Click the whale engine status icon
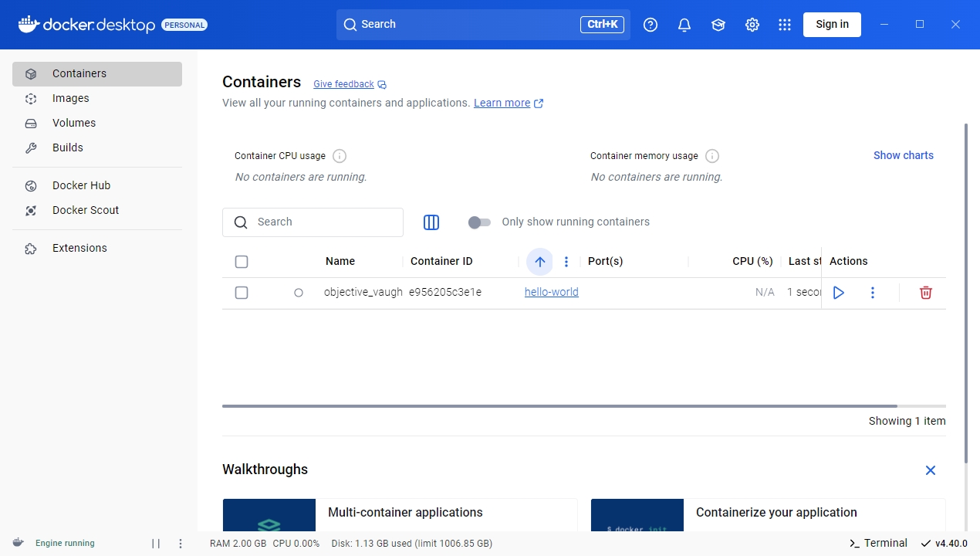980x556 pixels. 19,543
